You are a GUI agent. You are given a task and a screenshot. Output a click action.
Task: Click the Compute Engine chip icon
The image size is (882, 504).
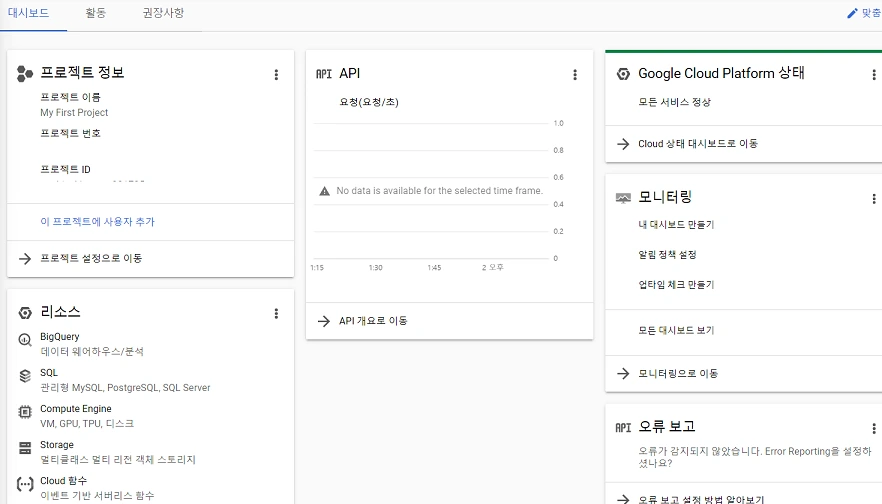click(x=25, y=412)
